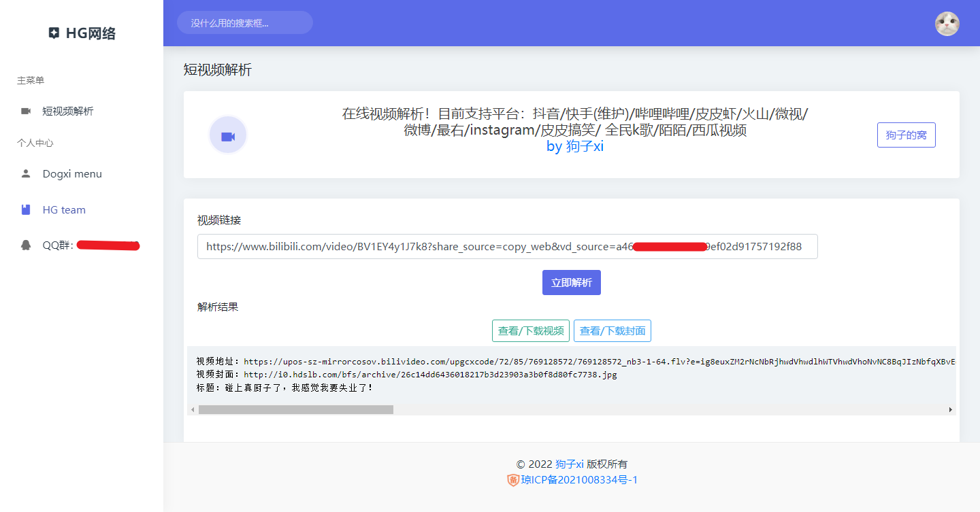Click the 视频链接 URL input field
980x512 pixels.
507,246
